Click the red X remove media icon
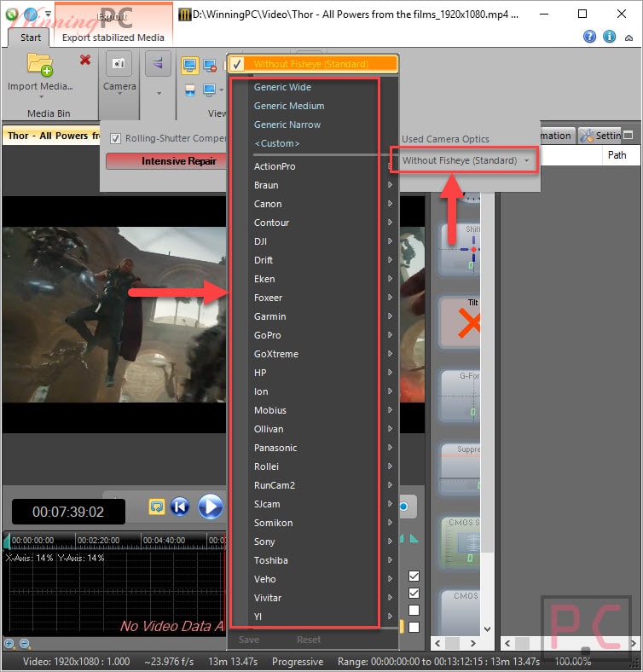Image resolution: width=643 pixels, height=672 pixels. 85,60
